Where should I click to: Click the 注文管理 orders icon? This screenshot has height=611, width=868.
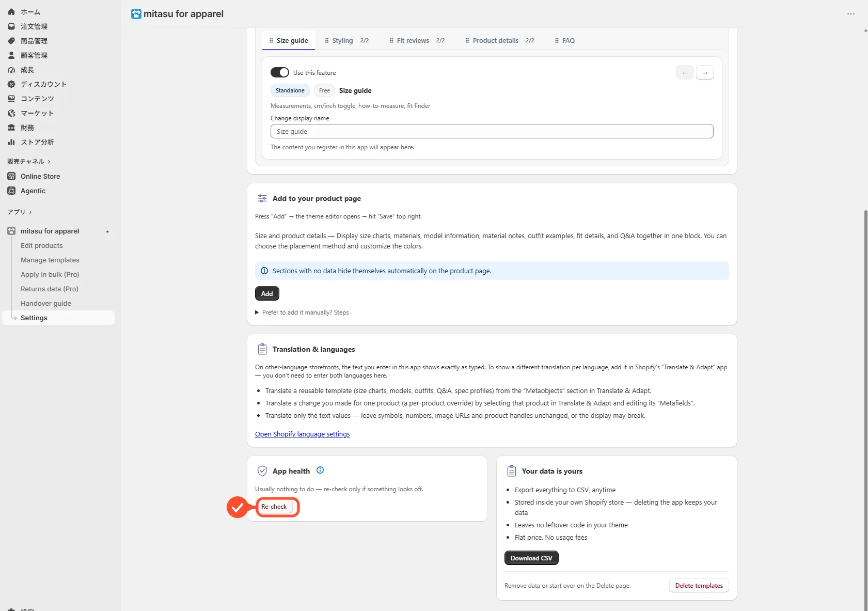(x=11, y=26)
